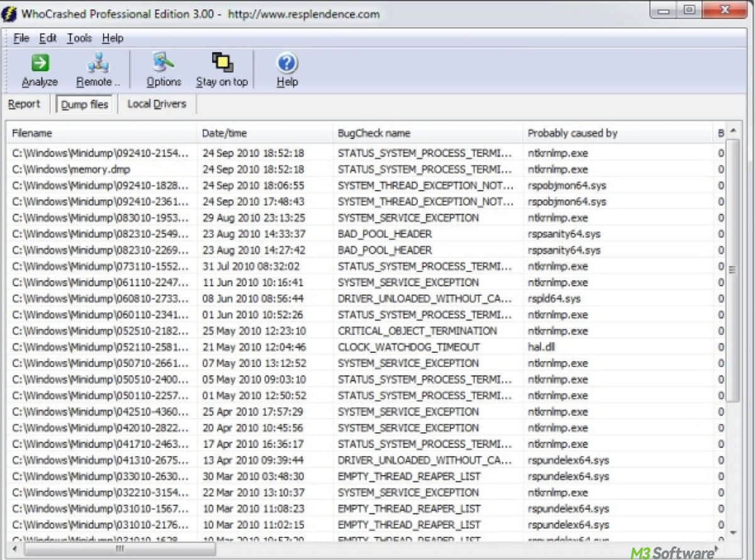Screen dimensions: 755x560
Task: Click DRIVER_UNLOADED_WITHOUT_CA in 08 Jun row
Action: pos(425,298)
